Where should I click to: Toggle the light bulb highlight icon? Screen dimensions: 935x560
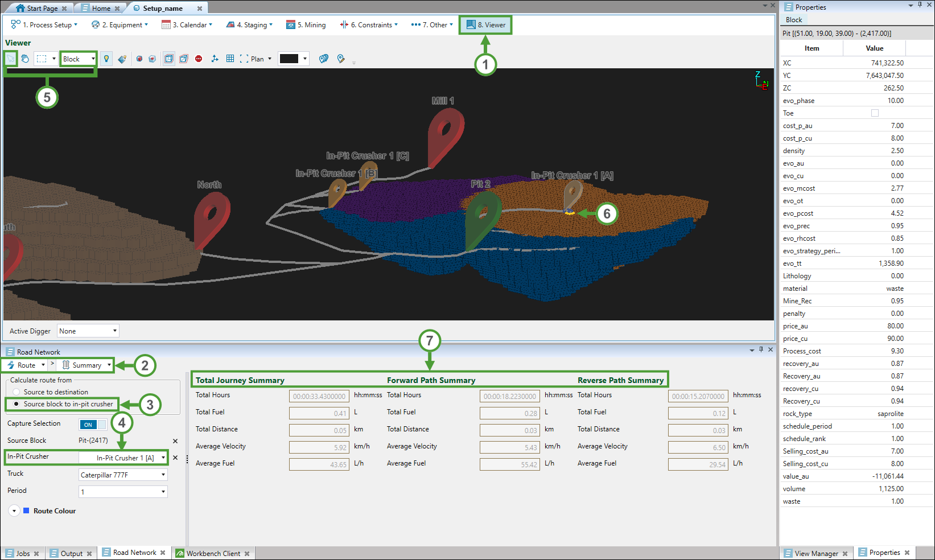(106, 59)
